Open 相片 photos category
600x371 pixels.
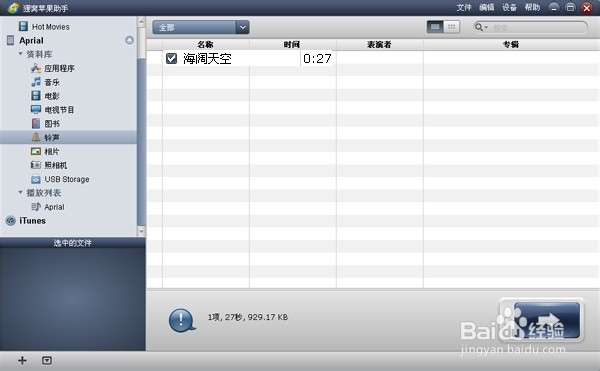coord(52,151)
